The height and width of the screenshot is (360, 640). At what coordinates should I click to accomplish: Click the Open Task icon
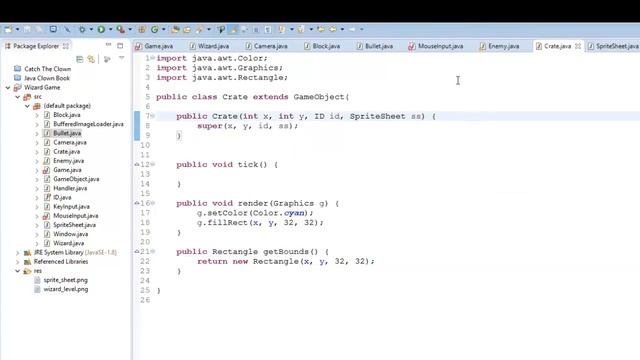[187, 29]
